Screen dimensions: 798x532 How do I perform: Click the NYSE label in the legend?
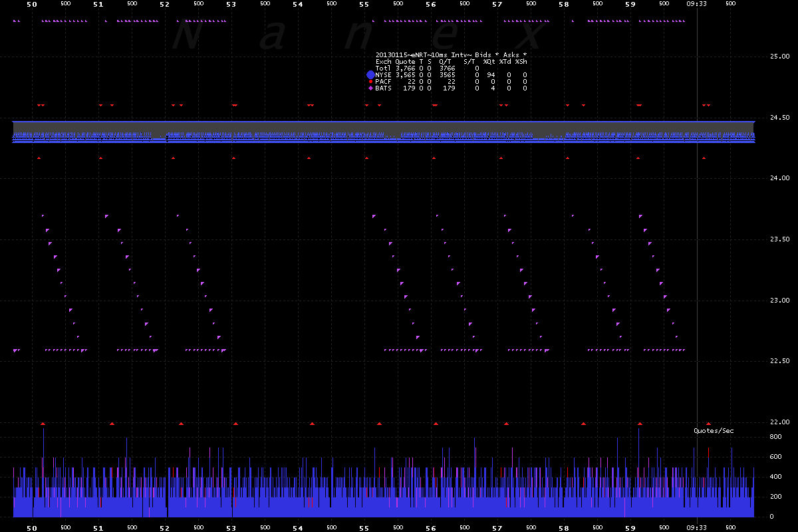point(383,74)
